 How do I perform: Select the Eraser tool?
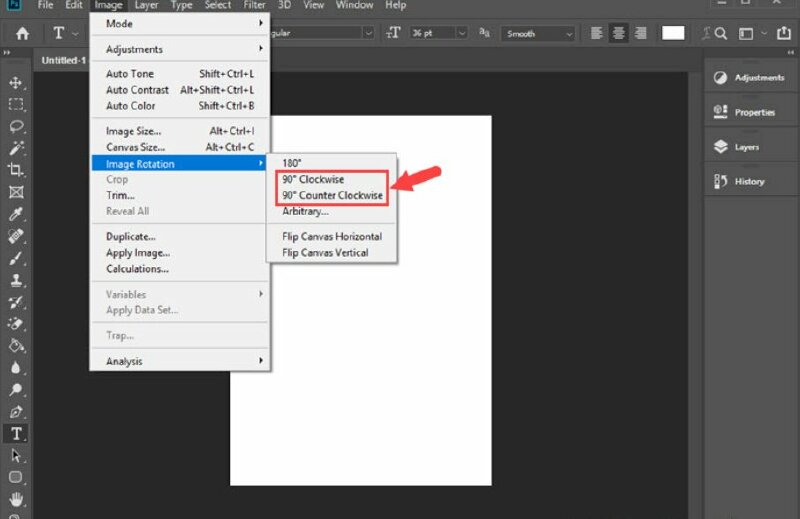pyautogui.click(x=16, y=324)
